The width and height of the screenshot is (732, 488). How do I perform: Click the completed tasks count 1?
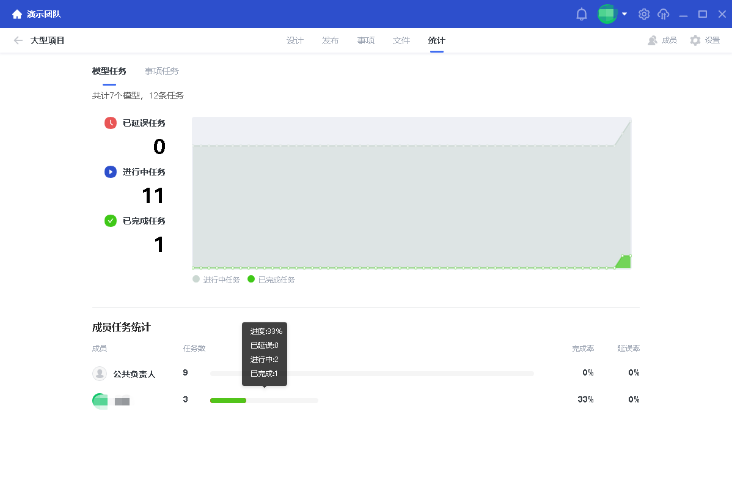159,245
